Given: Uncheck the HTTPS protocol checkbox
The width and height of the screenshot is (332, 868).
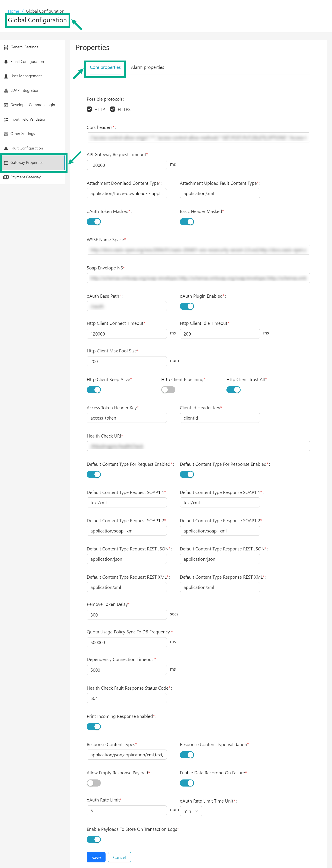Looking at the screenshot, I should point(113,109).
